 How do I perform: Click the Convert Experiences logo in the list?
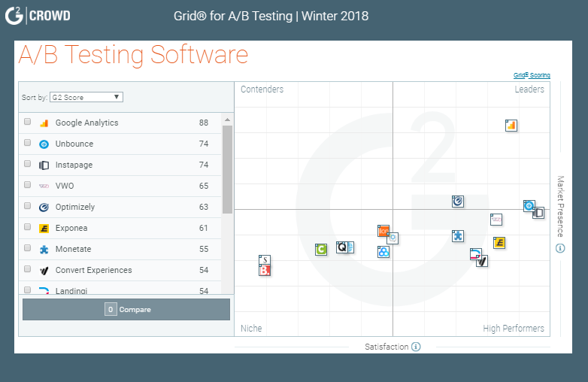click(x=44, y=270)
